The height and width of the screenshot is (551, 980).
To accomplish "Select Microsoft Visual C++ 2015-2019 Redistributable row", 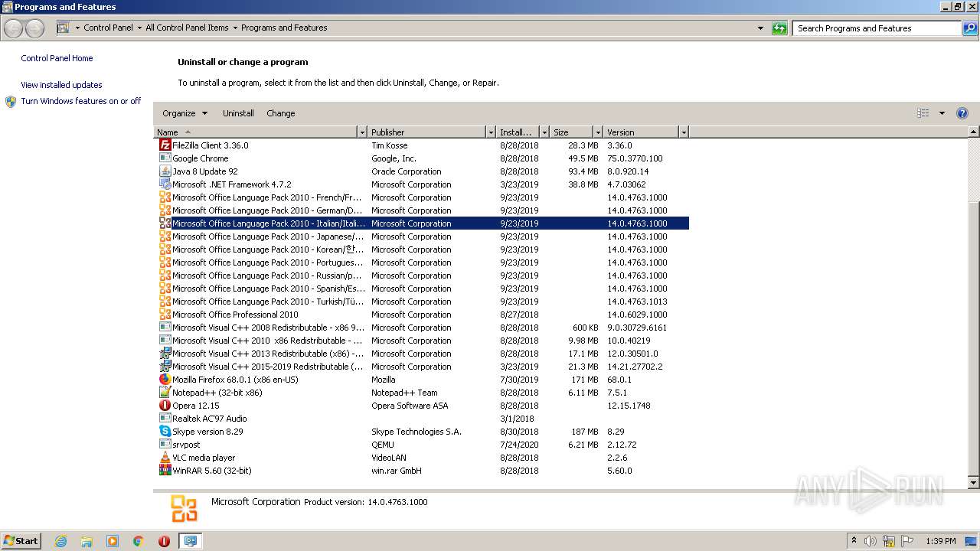I will pos(421,367).
